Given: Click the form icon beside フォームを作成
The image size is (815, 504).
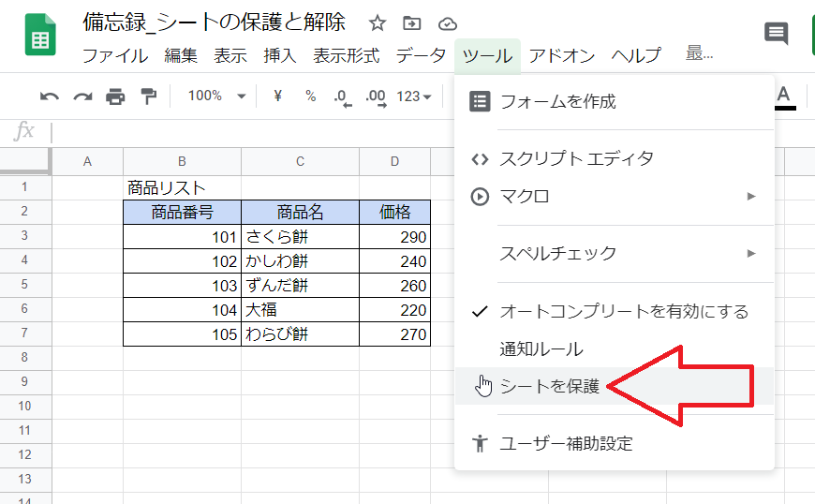Looking at the screenshot, I should [x=480, y=101].
